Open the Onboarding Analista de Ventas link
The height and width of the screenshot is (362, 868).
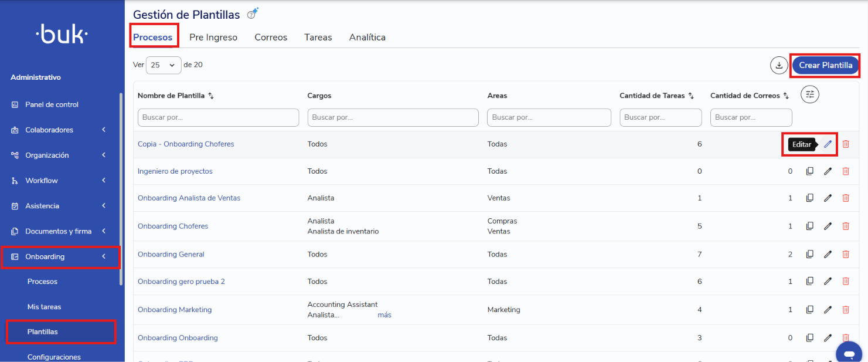point(189,198)
